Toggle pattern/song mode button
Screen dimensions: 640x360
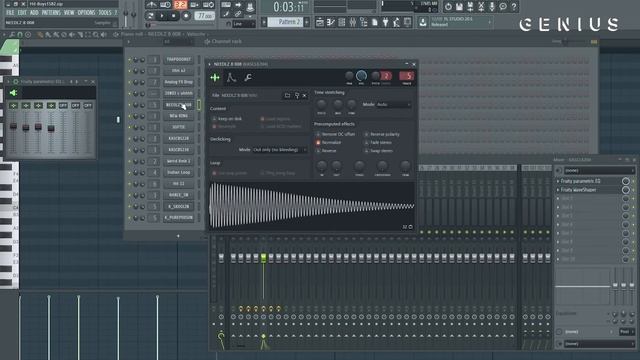[151, 16]
